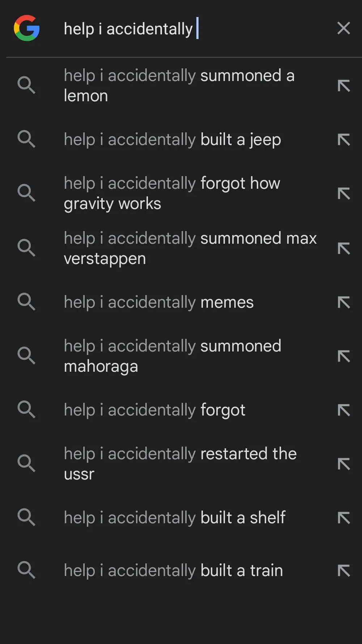The width and height of the screenshot is (362, 644).
Task: Clear the search text with the X icon
Action: [x=344, y=28]
